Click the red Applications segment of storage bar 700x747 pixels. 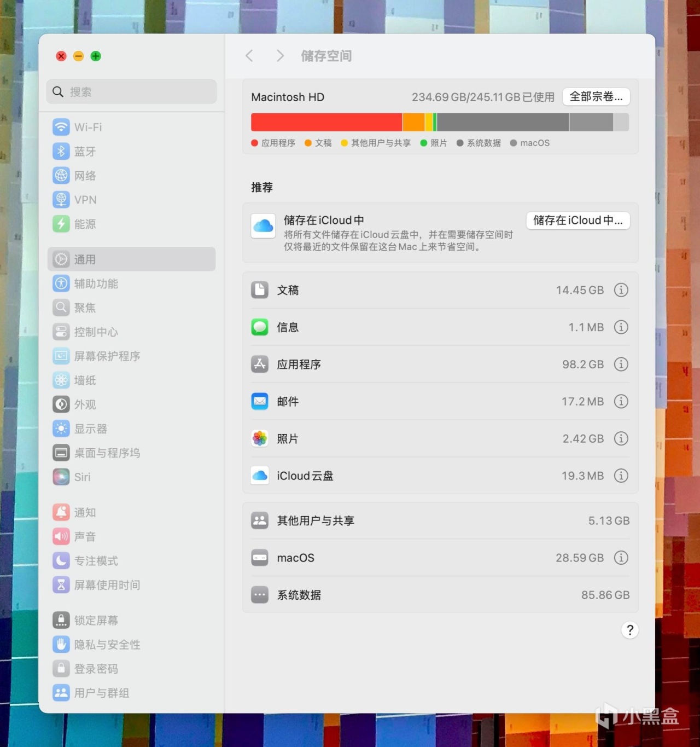point(326,123)
